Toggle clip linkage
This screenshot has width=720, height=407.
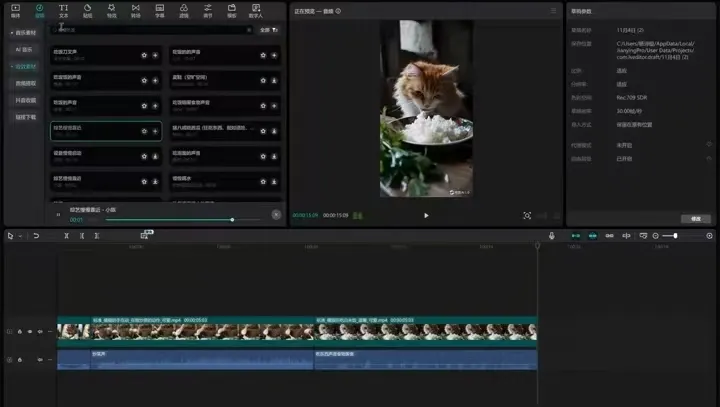tap(609, 236)
